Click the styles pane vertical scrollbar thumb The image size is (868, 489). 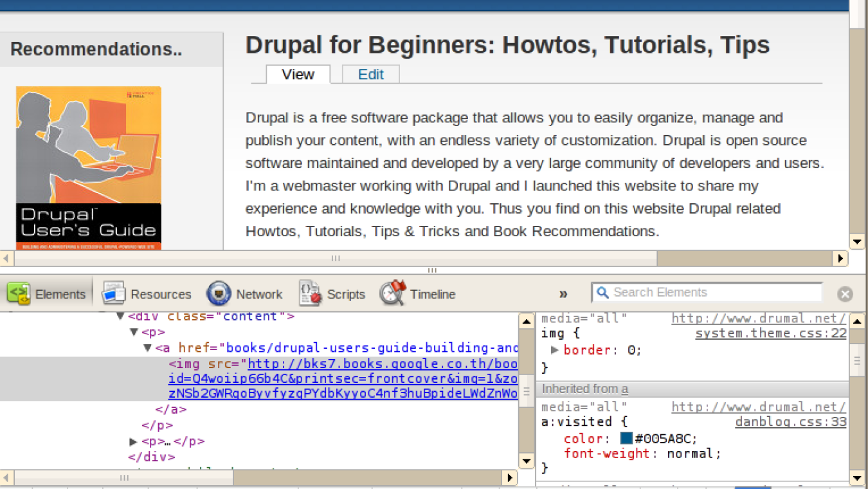click(856, 362)
